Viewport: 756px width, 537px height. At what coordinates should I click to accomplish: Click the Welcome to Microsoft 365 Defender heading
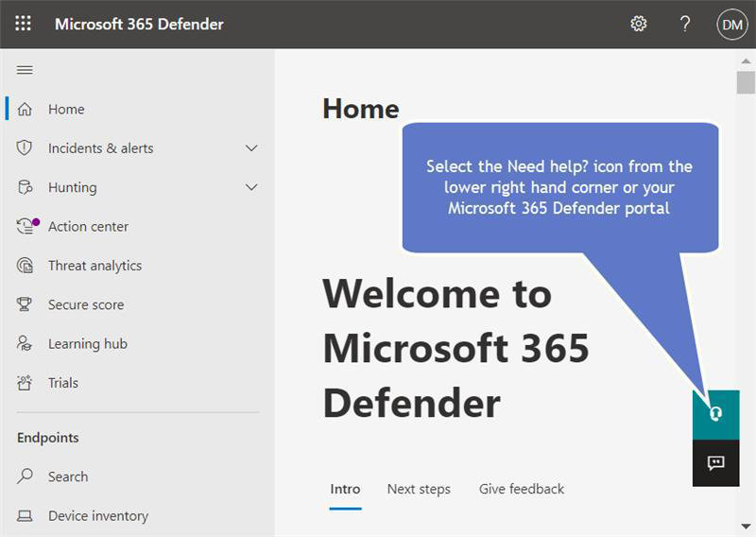click(456, 348)
